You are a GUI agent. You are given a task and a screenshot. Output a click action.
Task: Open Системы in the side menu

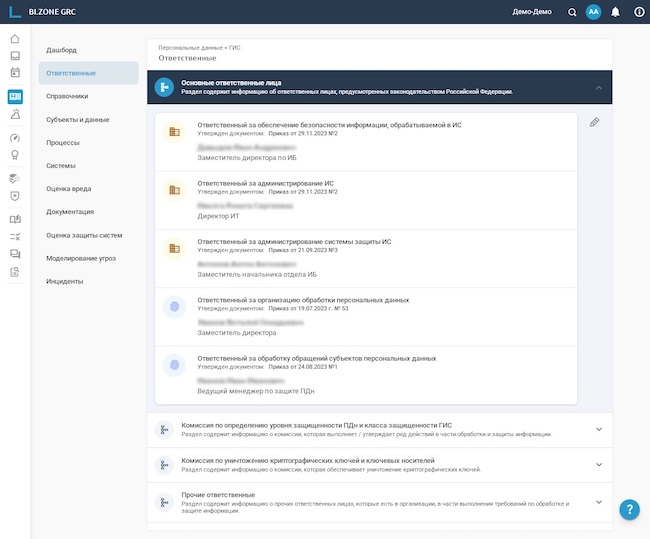[61, 166]
